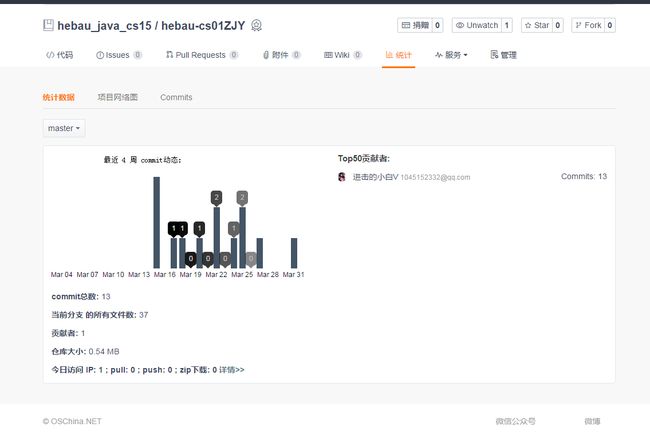
Task: Click the 进击的小白V contributor avatar
Action: (x=342, y=177)
